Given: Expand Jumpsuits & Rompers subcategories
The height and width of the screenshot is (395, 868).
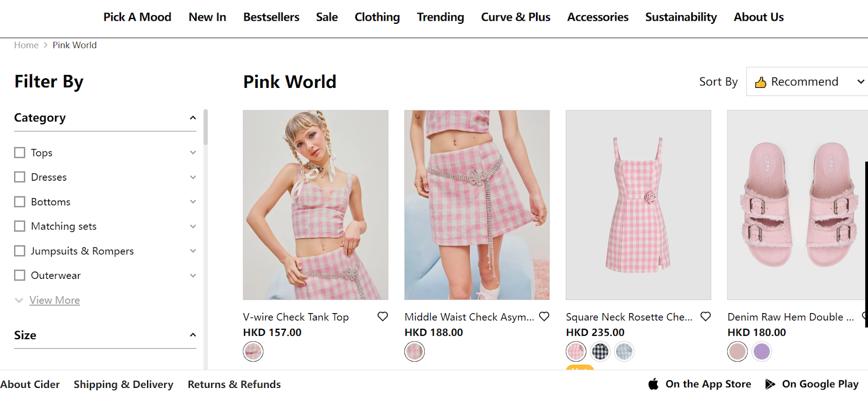Looking at the screenshot, I should click(x=193, y=251).
